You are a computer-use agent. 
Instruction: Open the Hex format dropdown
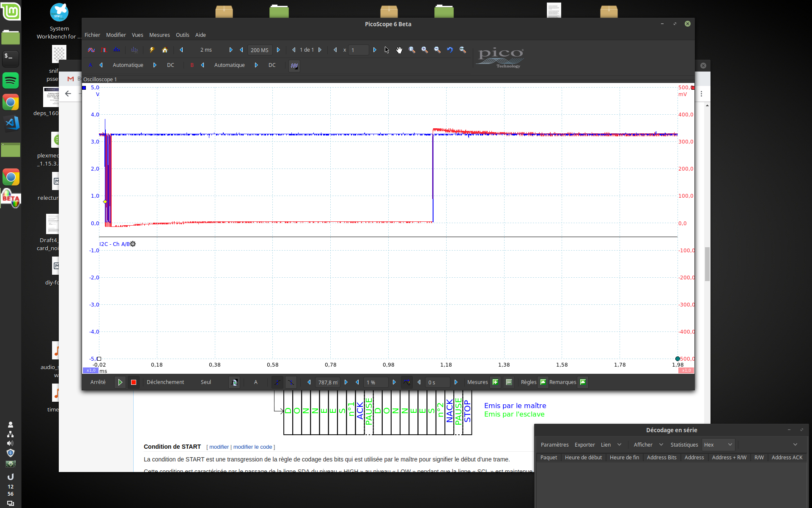coord(718,445)
